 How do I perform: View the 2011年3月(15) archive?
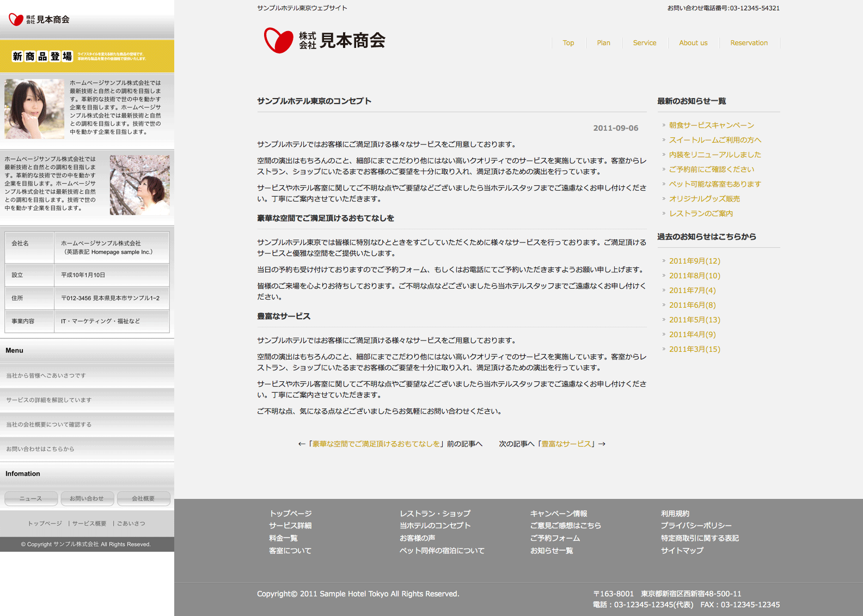pos(694,349)
